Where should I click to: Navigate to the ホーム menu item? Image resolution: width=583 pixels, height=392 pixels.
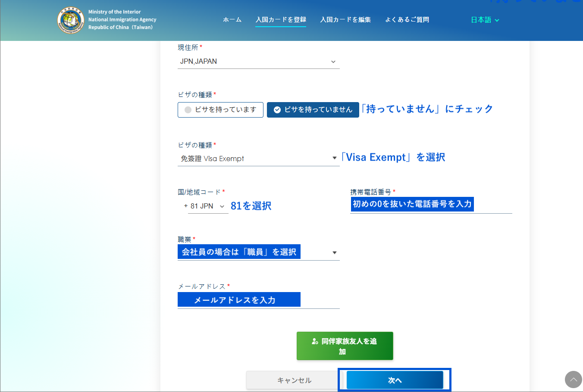pos(232,19)
